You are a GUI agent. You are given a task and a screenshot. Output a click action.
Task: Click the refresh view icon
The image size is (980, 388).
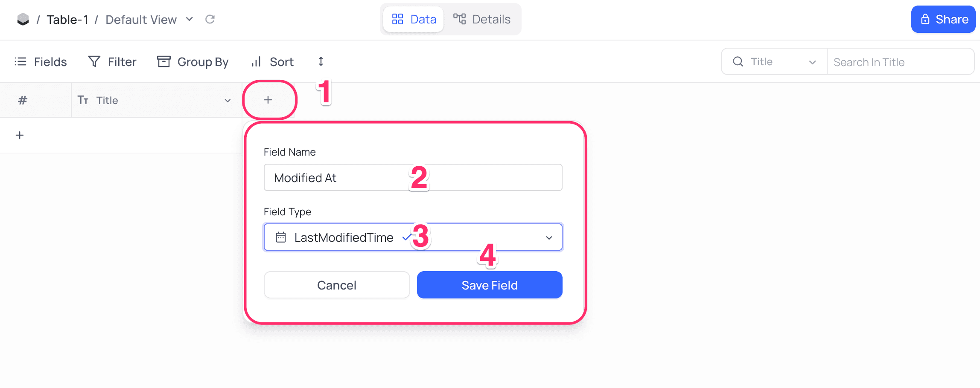[210, 19]
